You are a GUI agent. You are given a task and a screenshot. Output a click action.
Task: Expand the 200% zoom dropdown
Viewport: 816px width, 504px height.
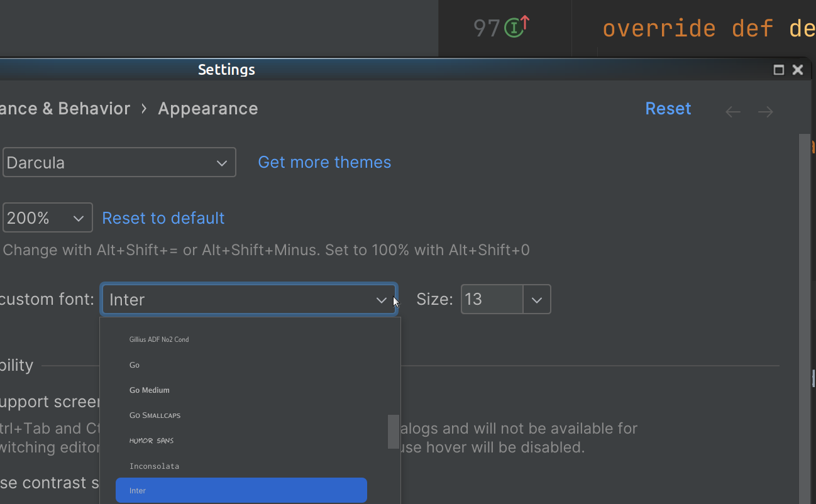(x=48, y=218)
